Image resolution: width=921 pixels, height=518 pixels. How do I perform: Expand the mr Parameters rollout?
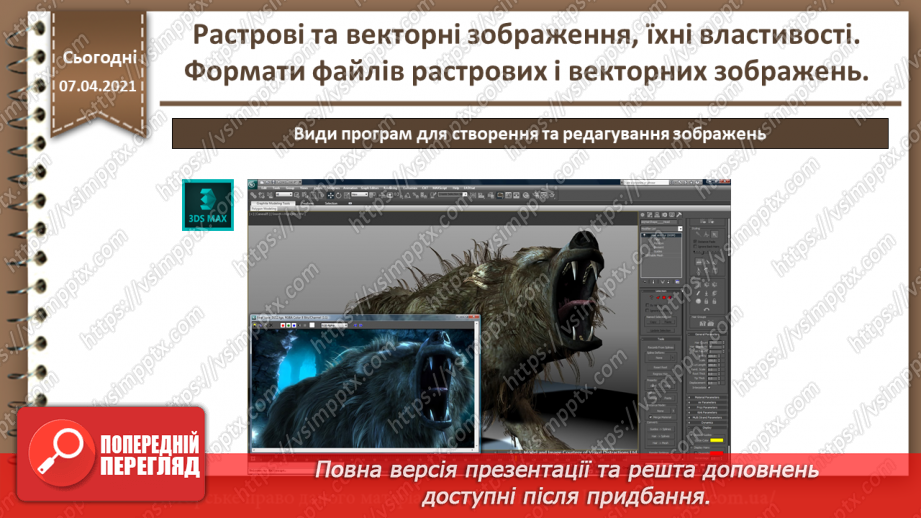[x=707, y=402]
